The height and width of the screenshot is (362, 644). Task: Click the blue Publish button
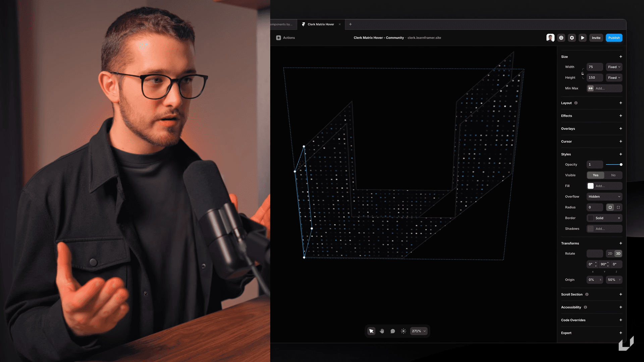(614, 38)
